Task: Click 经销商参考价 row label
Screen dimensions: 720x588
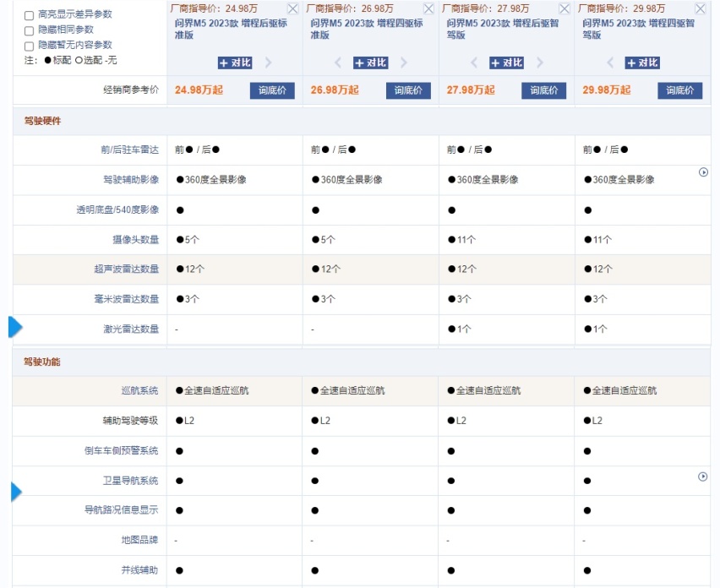Action: tap(131, 90)
